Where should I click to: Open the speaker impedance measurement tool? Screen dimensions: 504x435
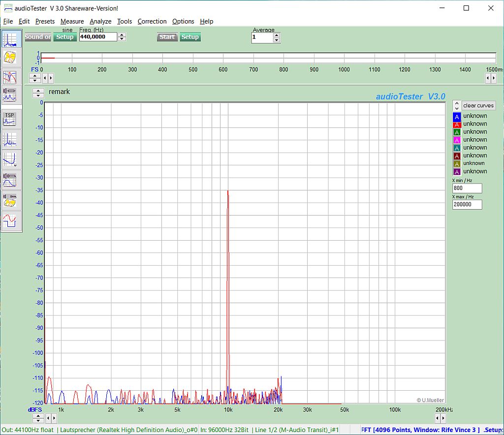[x=10, y=95]
